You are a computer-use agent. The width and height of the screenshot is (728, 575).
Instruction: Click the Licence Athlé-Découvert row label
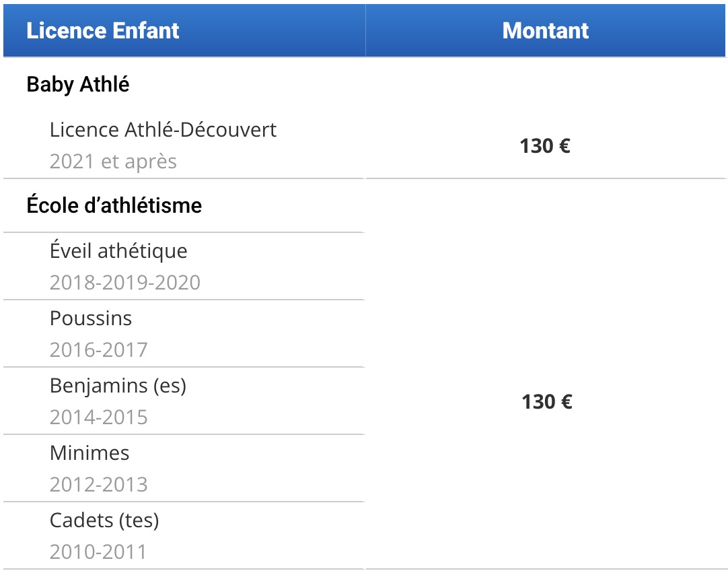coord(163,129)
